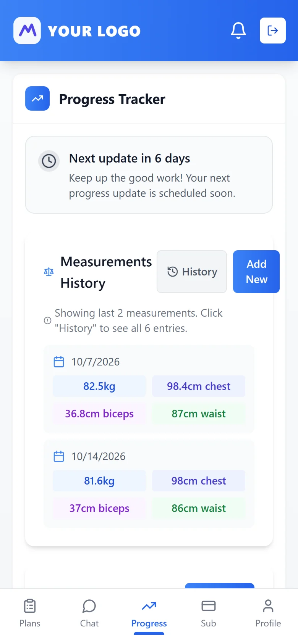Click the Showing last 2 measurements note
The width and height of the screenshot is (298, 644).
click(x=138, y=320)
